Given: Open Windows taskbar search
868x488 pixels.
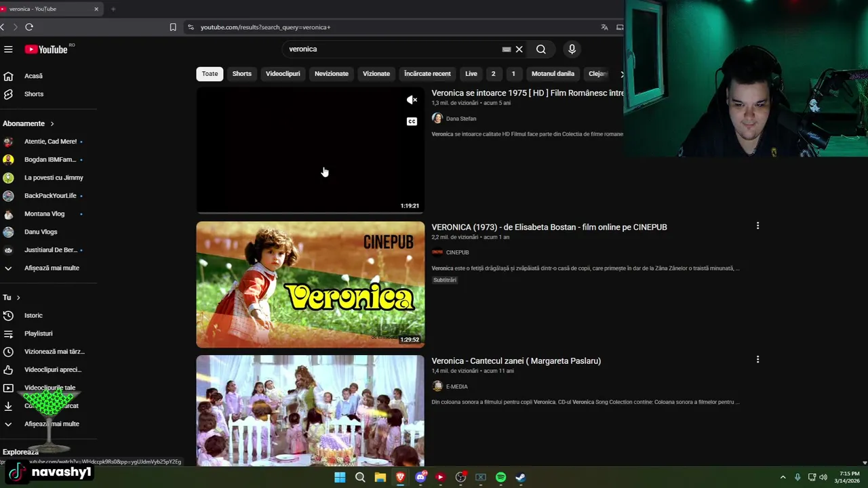Looking at the screenshot, I should [360, 477].
